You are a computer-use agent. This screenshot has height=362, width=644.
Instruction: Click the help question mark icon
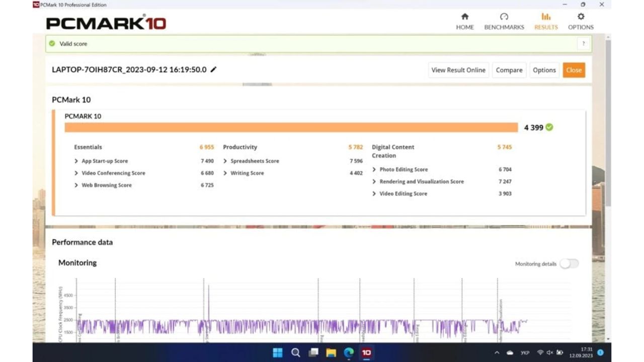click(583, 44)
